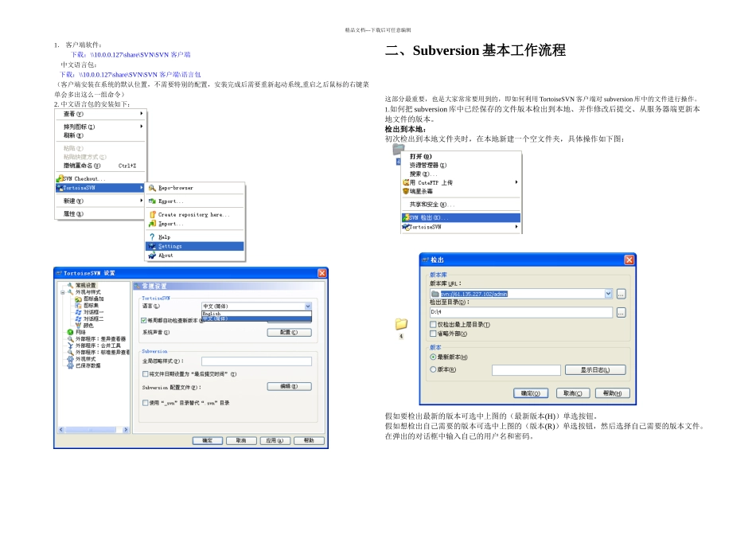Select 刷新 in context menu

click(100, 135)
